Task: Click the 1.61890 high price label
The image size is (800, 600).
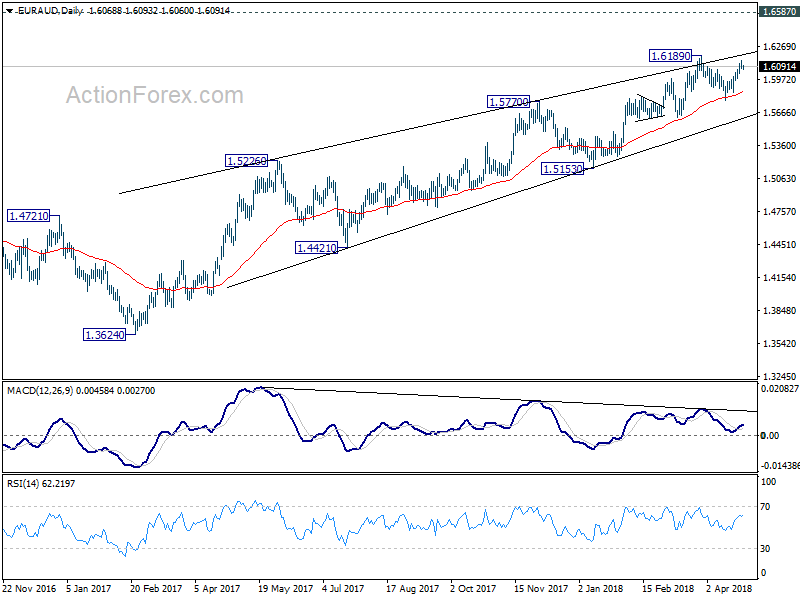Action: tap(671, 56)
